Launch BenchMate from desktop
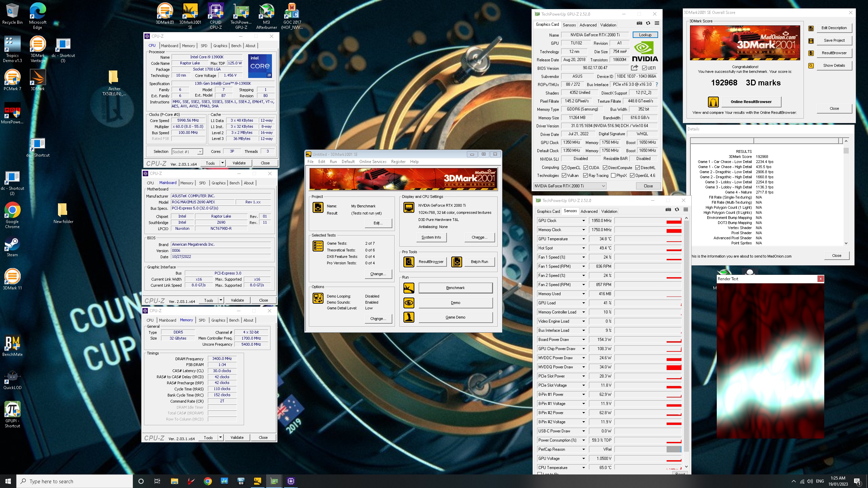Image resolution: width=868 pixels, height=488 pixels. click(13, 346)
